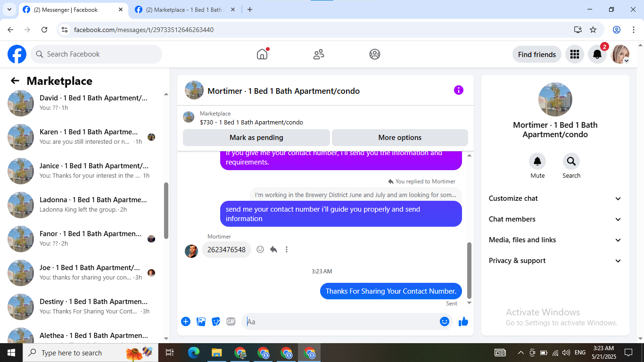Image resolution: width=644 pixels, height=362 pixels.
Task: Open File Explorer from the taskbar
Action: pos(216,353)
